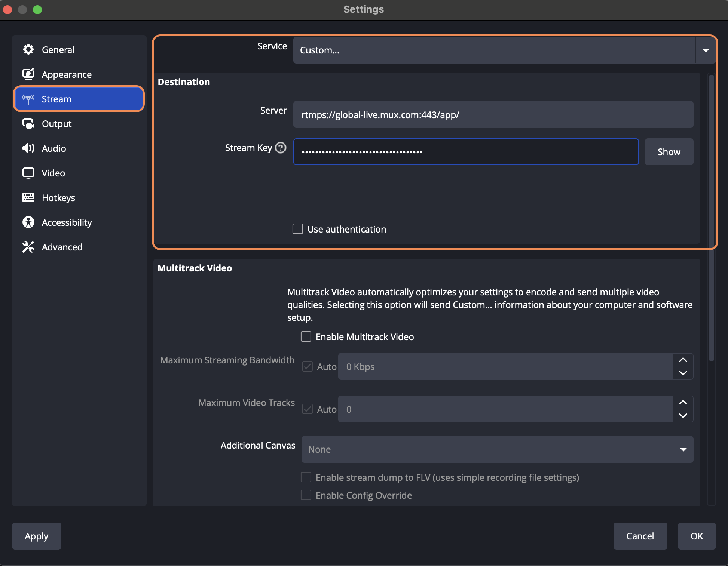Open Hotkeys settings
The height and width of the screenshot is (566, 728).
pos(79,198)
